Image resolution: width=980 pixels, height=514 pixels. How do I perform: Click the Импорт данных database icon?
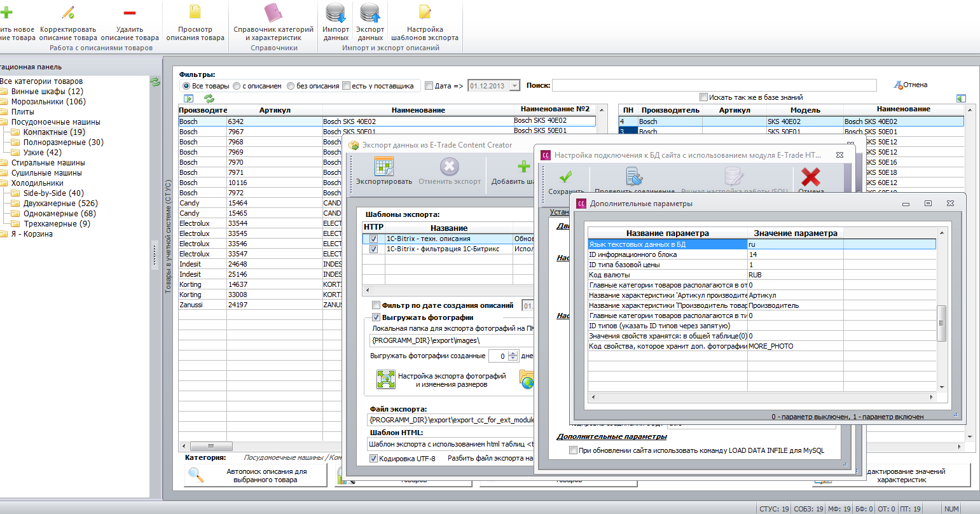pyautogui.click(x=336, y=13)
